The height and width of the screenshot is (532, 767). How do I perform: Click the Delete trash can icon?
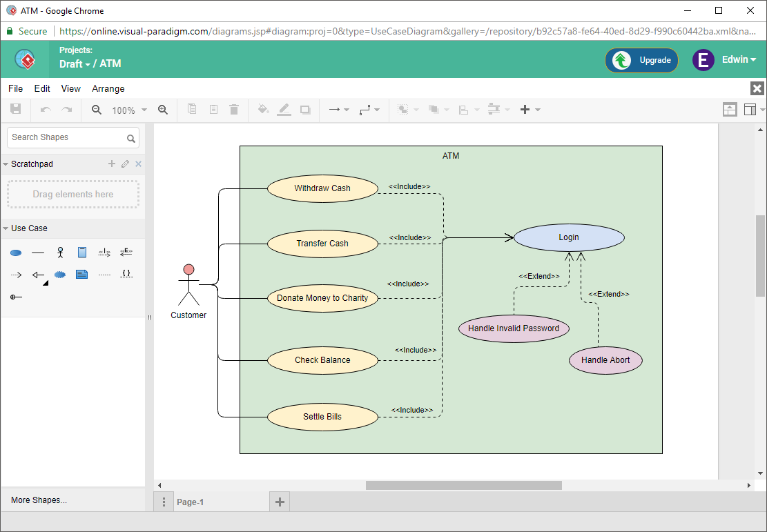pos(234,109)
